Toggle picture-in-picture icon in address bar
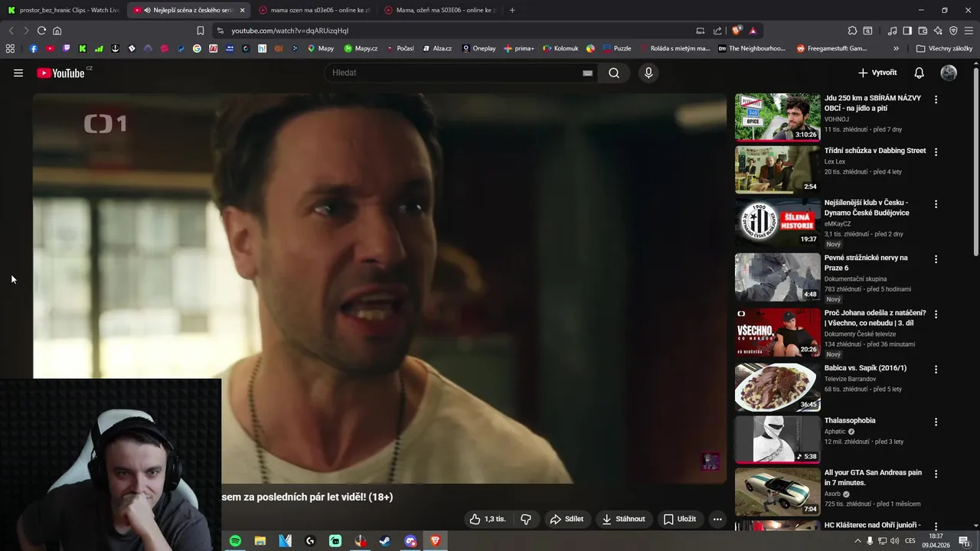 [700, 31]
